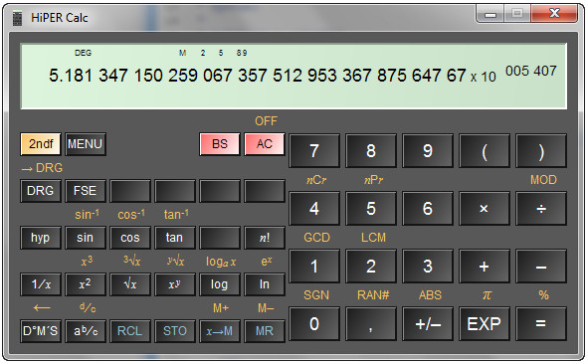Click the a b/c fraction key

[x=86, y=331]
